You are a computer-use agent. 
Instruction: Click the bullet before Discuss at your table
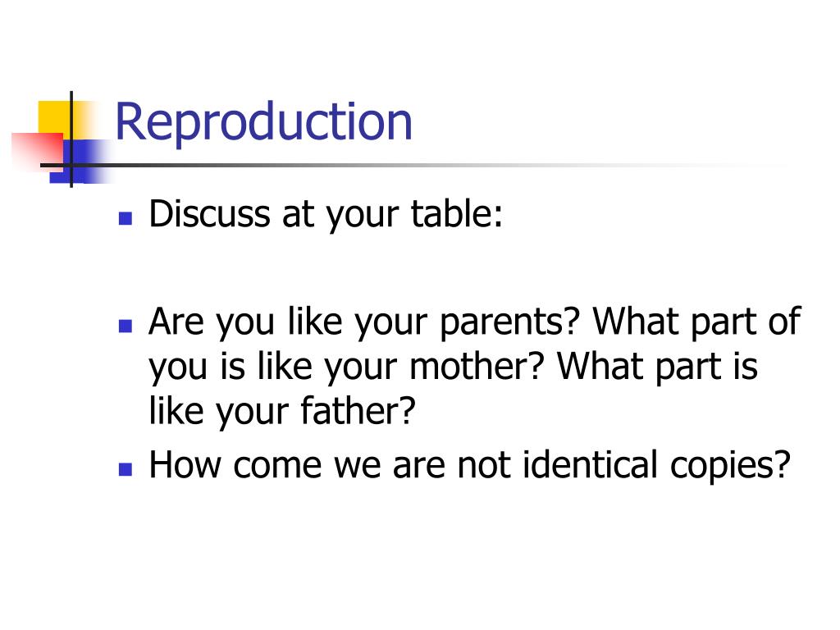coord(126,217)
